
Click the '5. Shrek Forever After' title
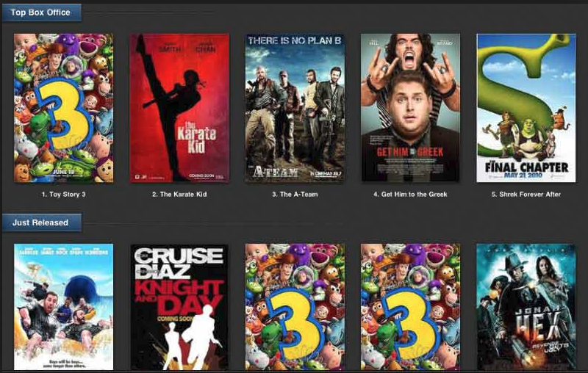click(x=526, y=194)
